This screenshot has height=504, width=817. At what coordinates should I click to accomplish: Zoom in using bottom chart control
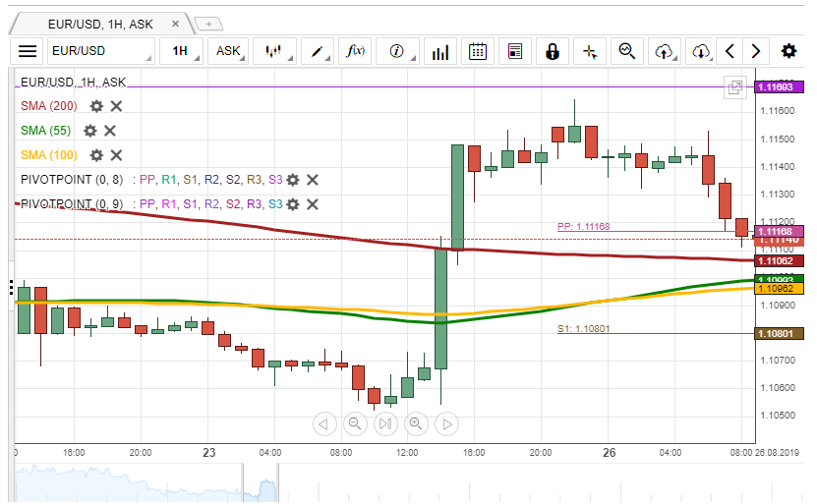pyautogui.click(x=416, y=423)
